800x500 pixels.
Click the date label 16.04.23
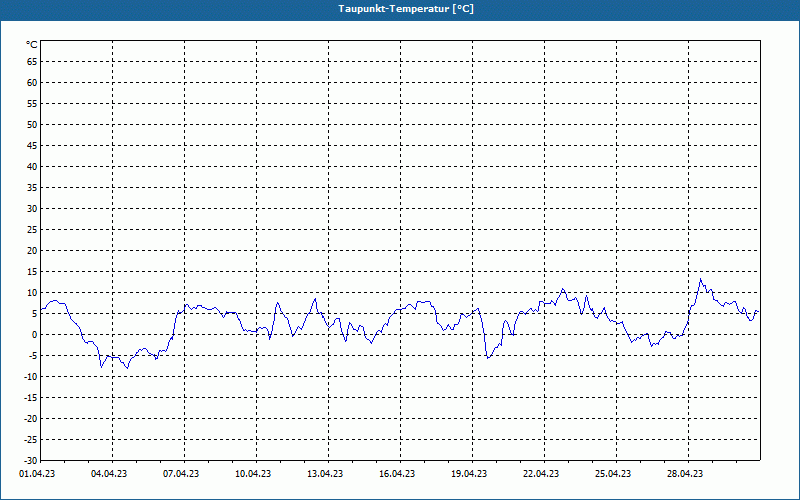pyautogui.click(x=397, y=474)
